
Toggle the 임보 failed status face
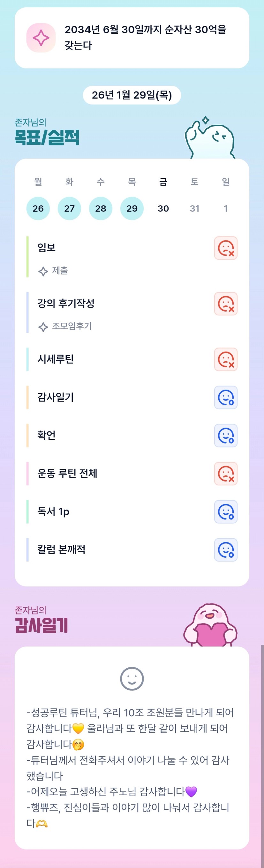(226, 248)
